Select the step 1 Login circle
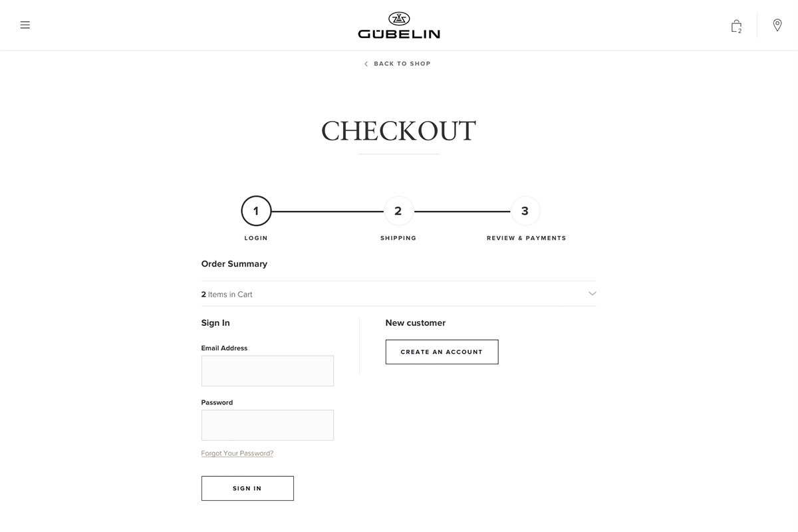798x532 pixels. [x=256, y=211]
